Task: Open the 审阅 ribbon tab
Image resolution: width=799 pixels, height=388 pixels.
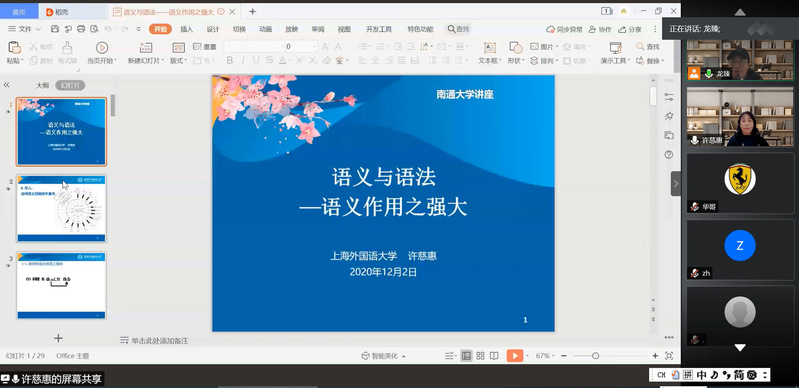Action: click(318, 29)
